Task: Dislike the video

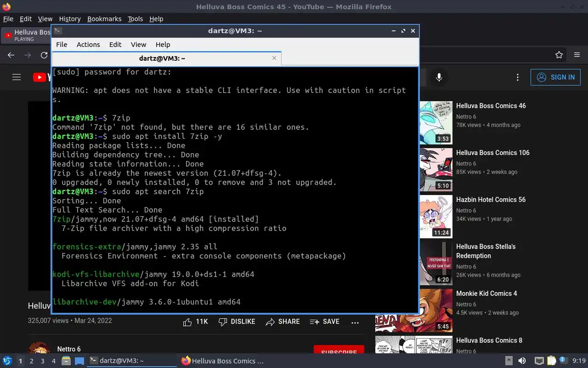Action: pyautogui.click(x=237, y=322)
